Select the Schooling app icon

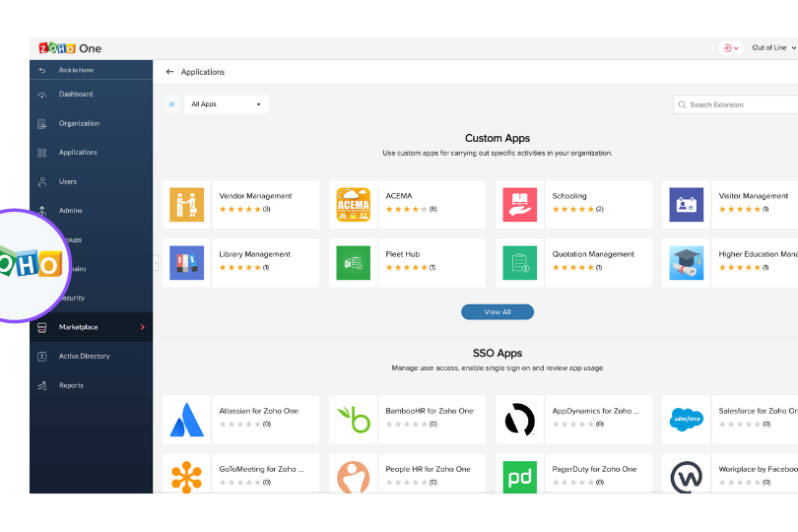click(x=519, y=204)
